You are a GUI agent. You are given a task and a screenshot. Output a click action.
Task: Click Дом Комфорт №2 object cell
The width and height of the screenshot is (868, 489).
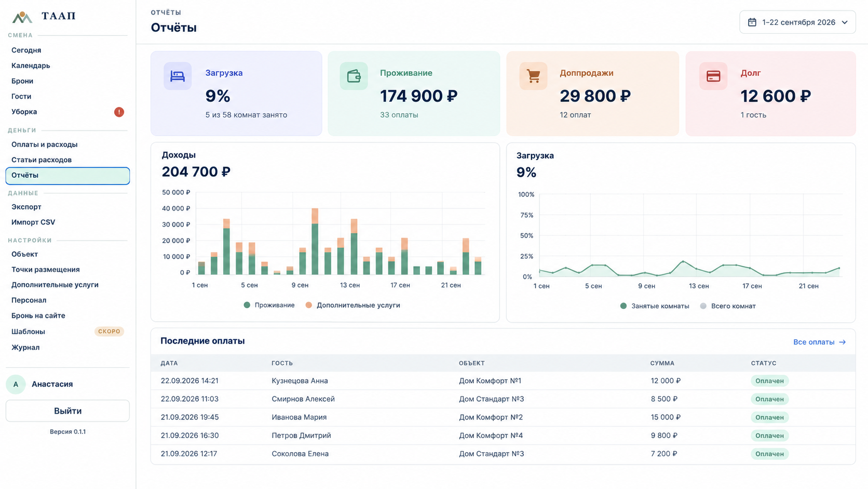491,417
